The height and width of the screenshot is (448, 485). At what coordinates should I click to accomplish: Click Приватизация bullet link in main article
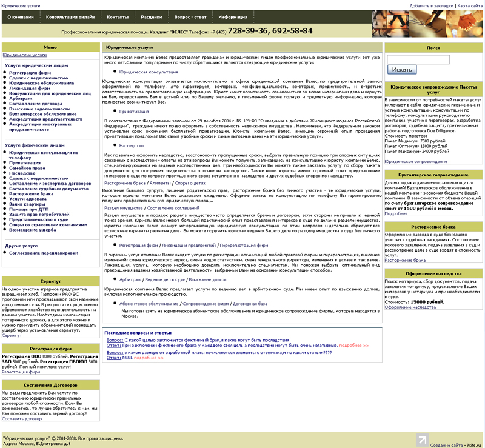coord(134,112)
